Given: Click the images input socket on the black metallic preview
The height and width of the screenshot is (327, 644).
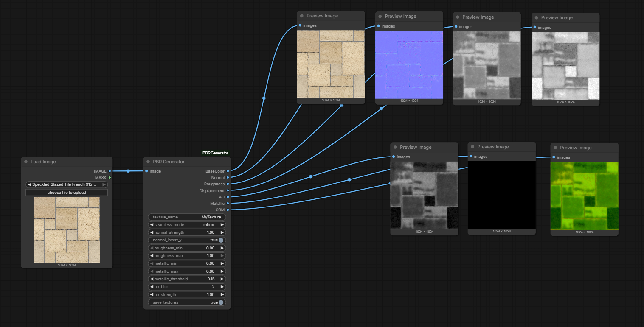Looking at the screenshot, I should pyautogui.click(x=471, y=156).
